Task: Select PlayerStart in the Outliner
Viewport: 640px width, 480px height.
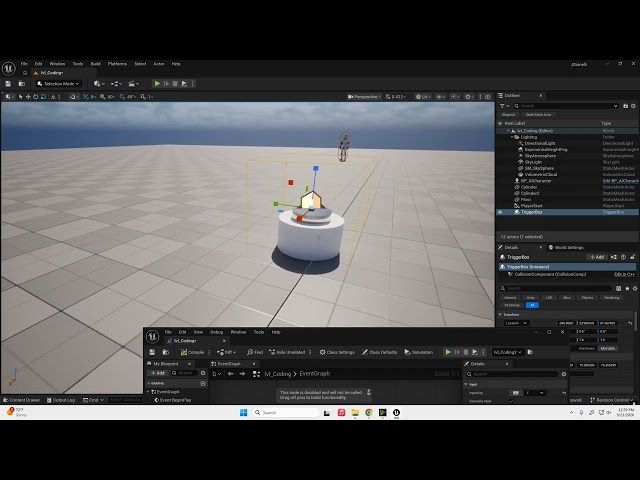Action: tap(531, 206)
